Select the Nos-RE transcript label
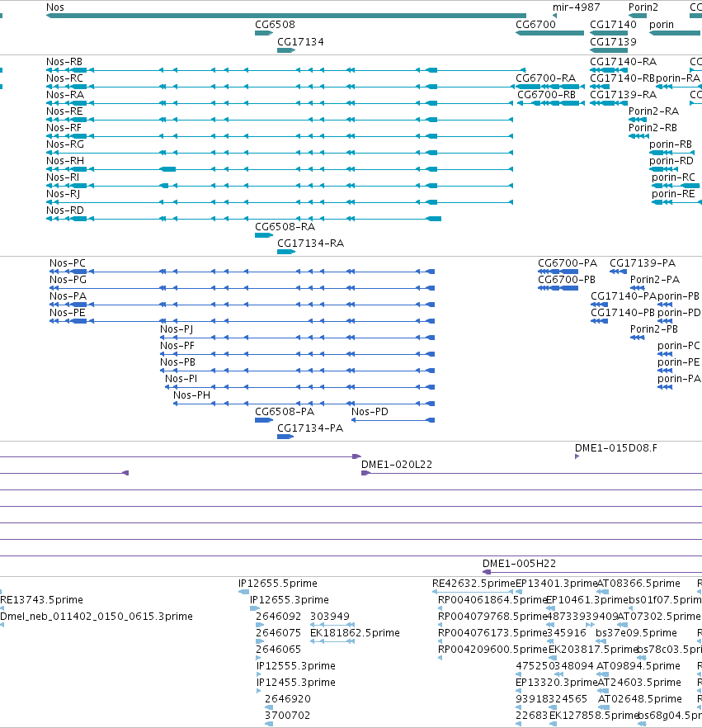The width and height of the screenshot is (702, 728). [x=64, y=111]
